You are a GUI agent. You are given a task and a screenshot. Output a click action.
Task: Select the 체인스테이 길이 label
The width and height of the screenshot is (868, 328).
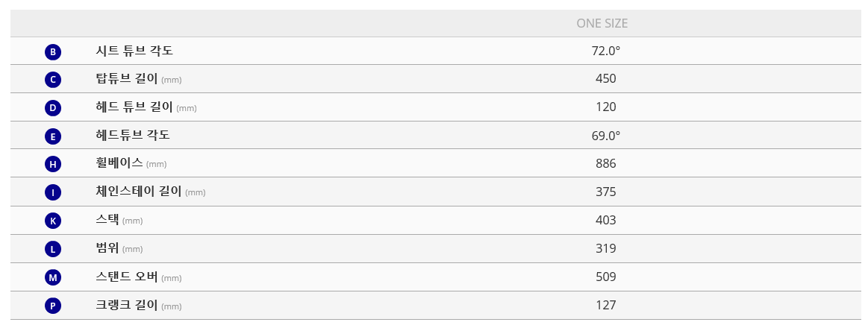pyautogui.click(x=139, y=192)
